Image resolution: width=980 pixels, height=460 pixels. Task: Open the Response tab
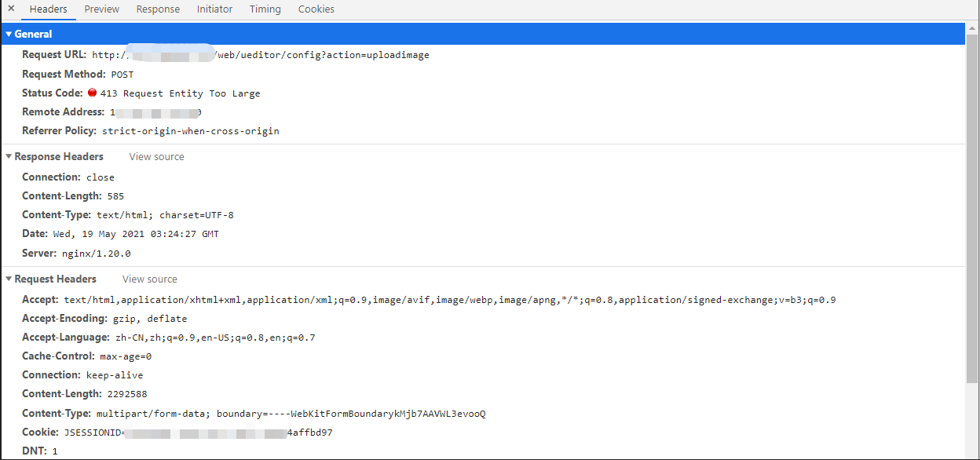tap(158, 9)
